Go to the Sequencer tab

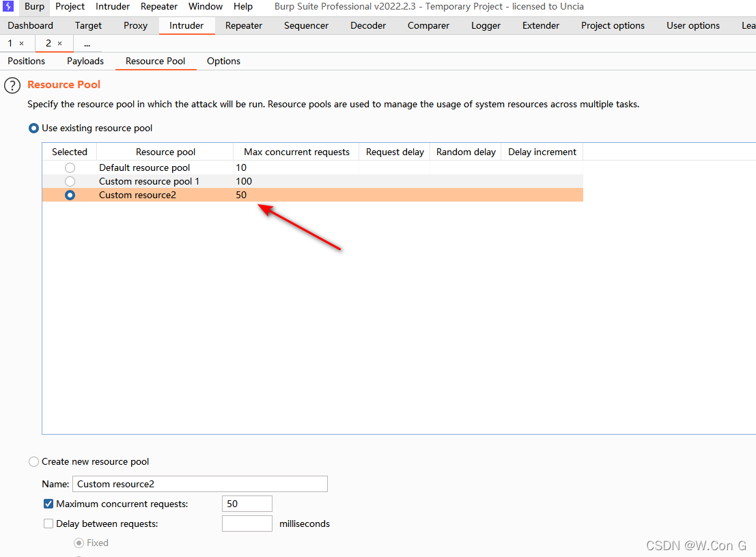pos(306,25)
